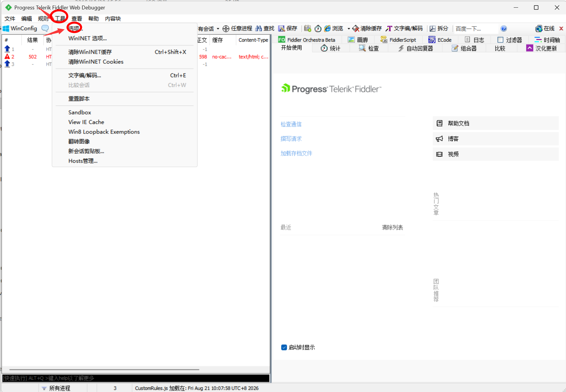Open the Inspectors (检查) tab
This screenshot has width=566, height=392.
pyautogui.click(x=369, y=48)
